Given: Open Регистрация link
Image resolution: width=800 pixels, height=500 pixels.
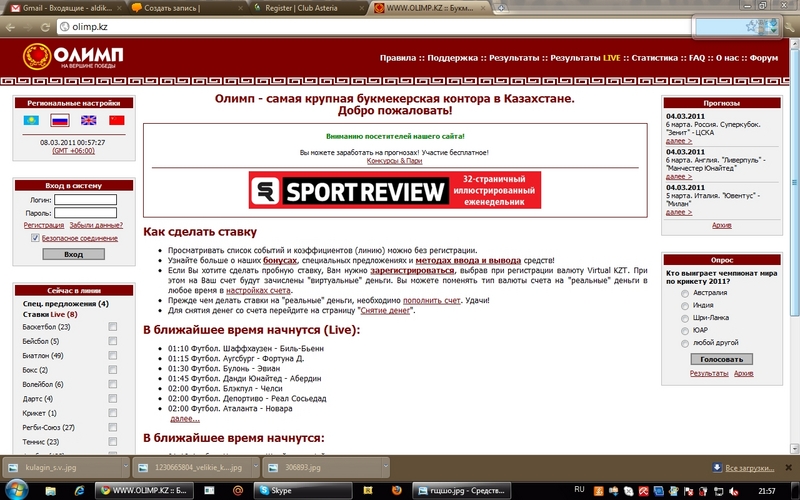Looking at the screenshot, I should [44, 225].
